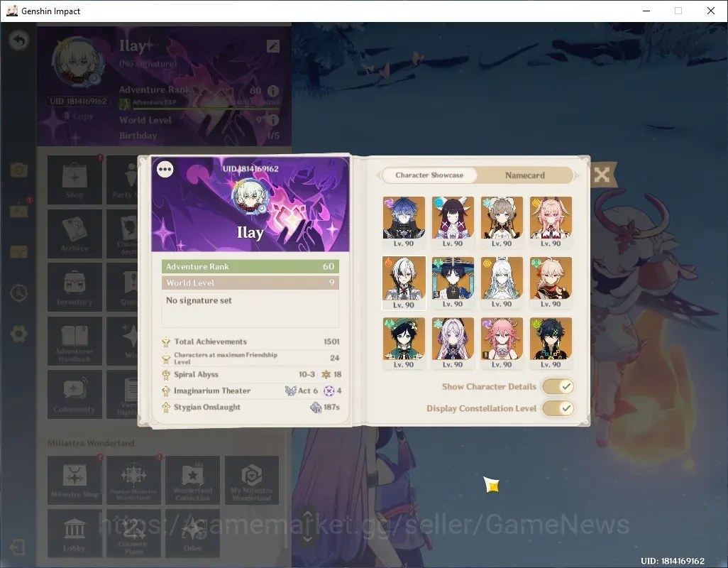
Task: Open the Shop menu tile
Action: click(75, 180)
